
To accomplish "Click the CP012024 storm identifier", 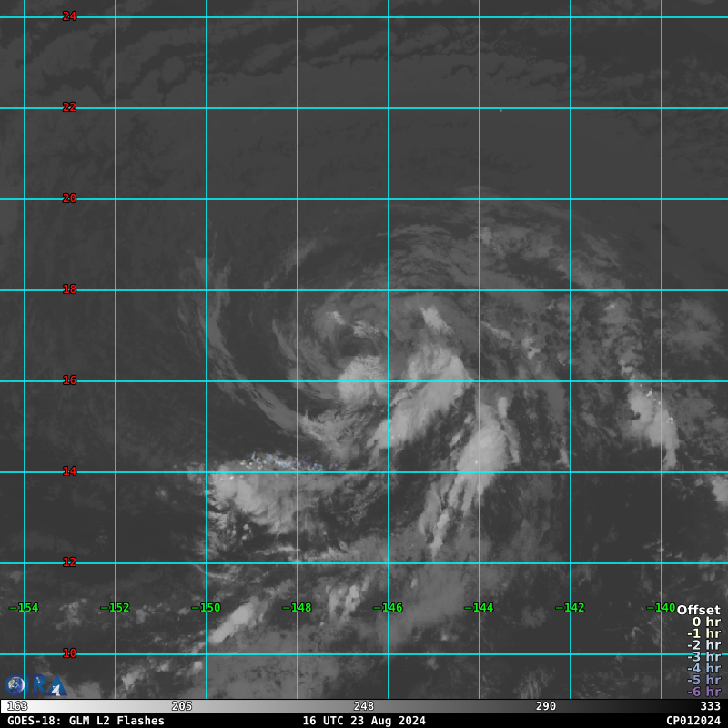I will tap(693, 721).
